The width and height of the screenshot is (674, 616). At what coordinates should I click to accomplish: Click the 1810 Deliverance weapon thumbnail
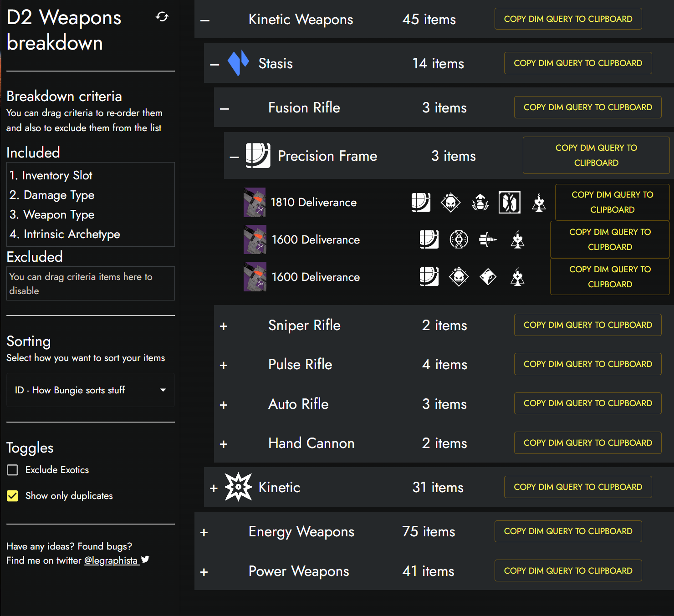[x=254, y=202]
